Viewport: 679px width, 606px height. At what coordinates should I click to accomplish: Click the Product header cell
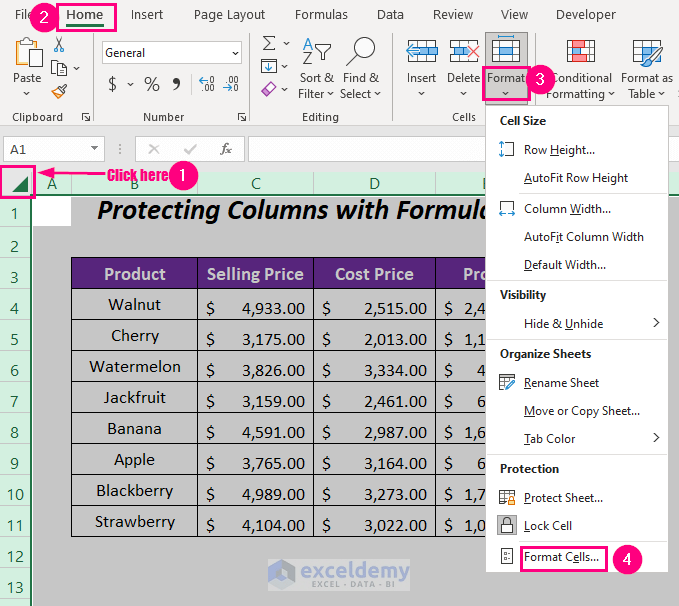pyautogui.click(x=134, y=274)
